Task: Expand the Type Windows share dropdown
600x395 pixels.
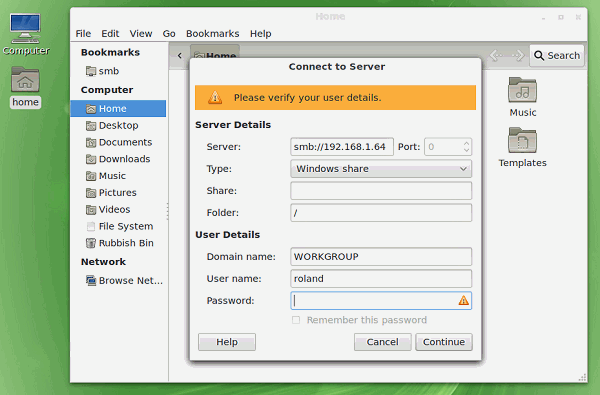Action: point(381,169)
